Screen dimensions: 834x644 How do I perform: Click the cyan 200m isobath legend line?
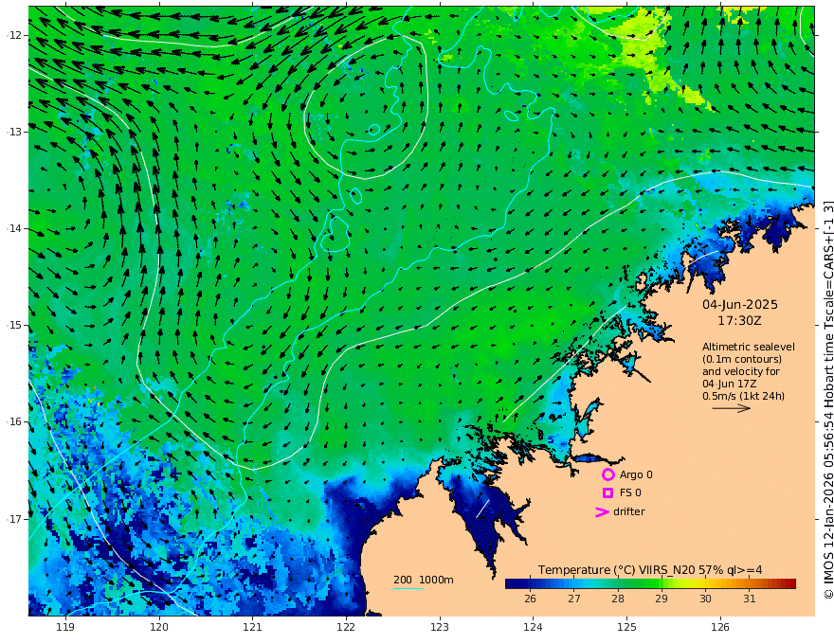point(408,588)
